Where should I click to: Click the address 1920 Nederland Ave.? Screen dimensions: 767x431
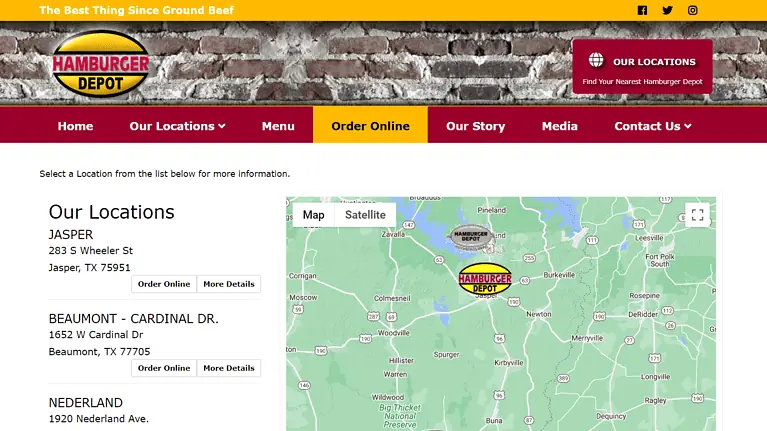[99, 419]
